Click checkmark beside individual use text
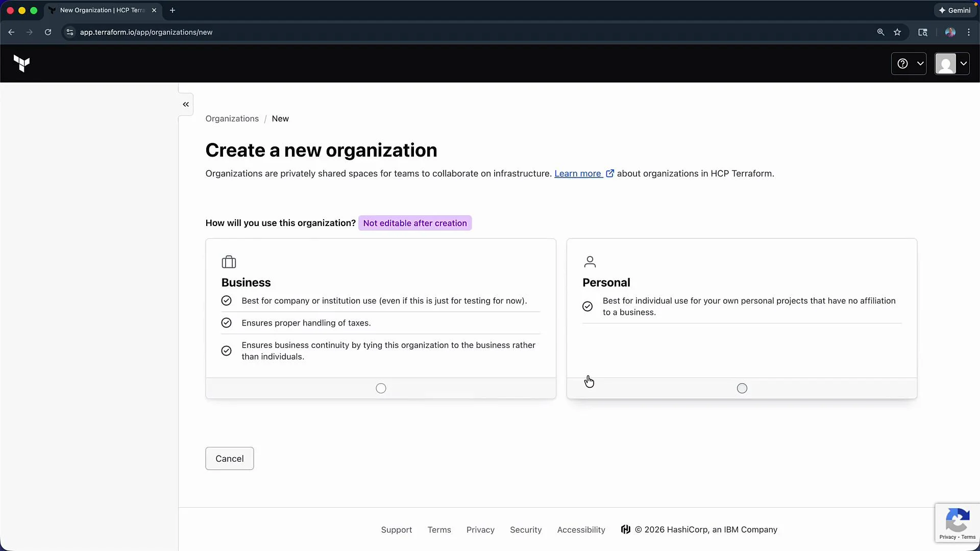Screen dimensions: 980x551 pos(587,306)
